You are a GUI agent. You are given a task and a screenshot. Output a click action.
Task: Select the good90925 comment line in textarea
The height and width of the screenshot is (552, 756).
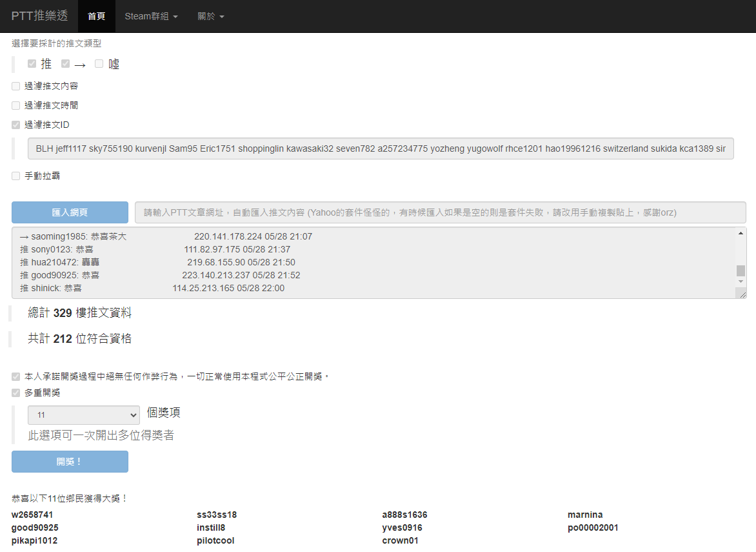click(160, 276)
